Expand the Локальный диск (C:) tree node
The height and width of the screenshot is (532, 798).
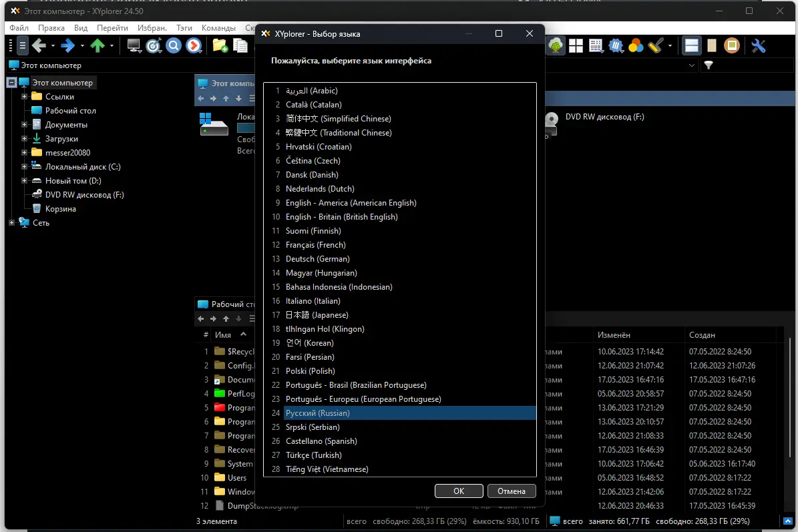tap(24, 167)
